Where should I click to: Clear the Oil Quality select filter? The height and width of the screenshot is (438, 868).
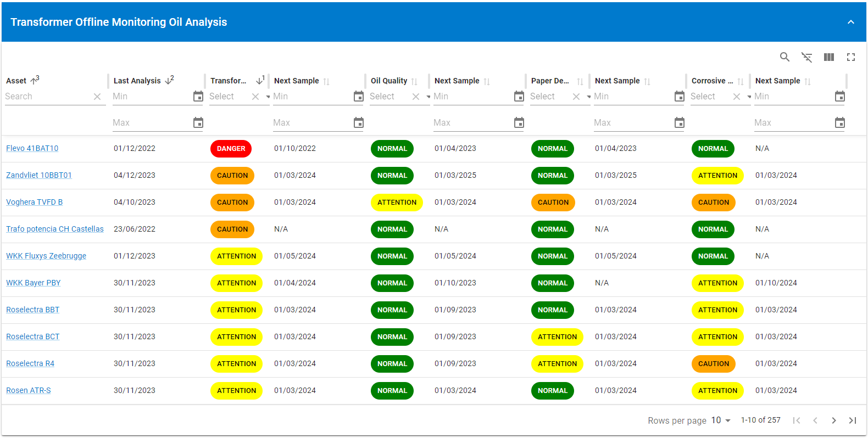[x=416, y=97]
